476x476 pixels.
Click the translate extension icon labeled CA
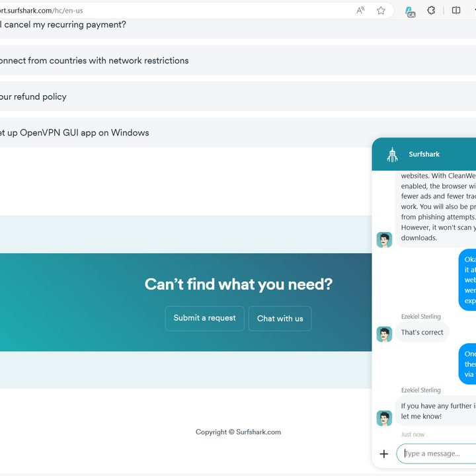(x=411, y=12)
